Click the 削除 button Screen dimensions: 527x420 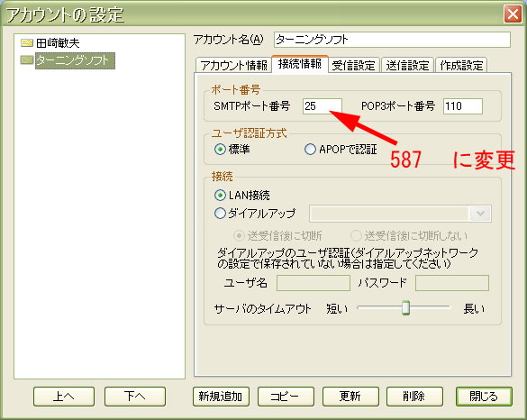[414, 397]
